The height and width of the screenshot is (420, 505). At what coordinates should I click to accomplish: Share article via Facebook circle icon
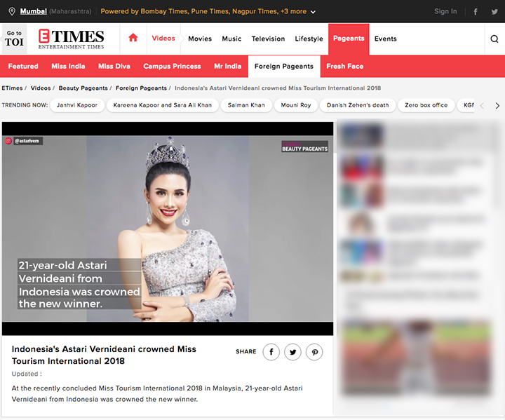(271, 352)
